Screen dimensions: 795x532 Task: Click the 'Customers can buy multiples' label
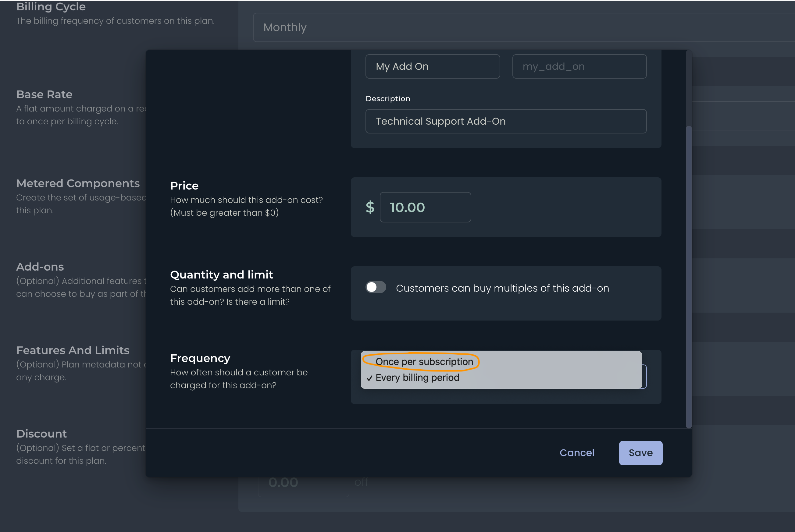[502, 288]
